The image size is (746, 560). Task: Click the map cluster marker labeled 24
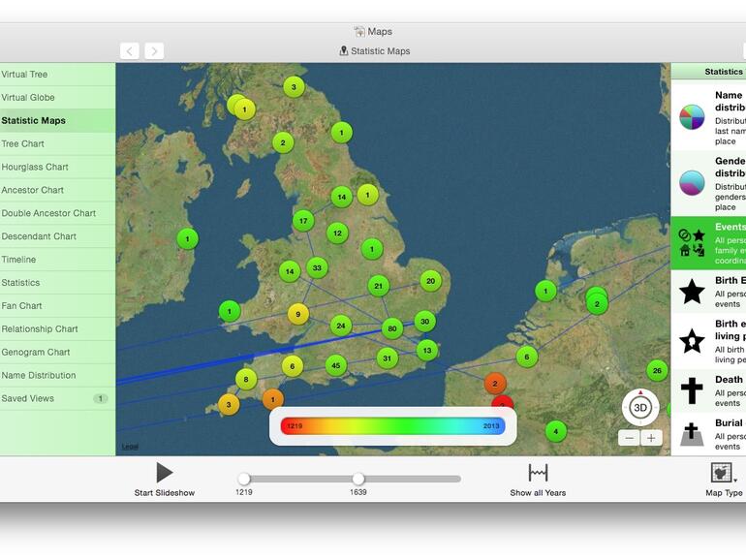[341, 326]
